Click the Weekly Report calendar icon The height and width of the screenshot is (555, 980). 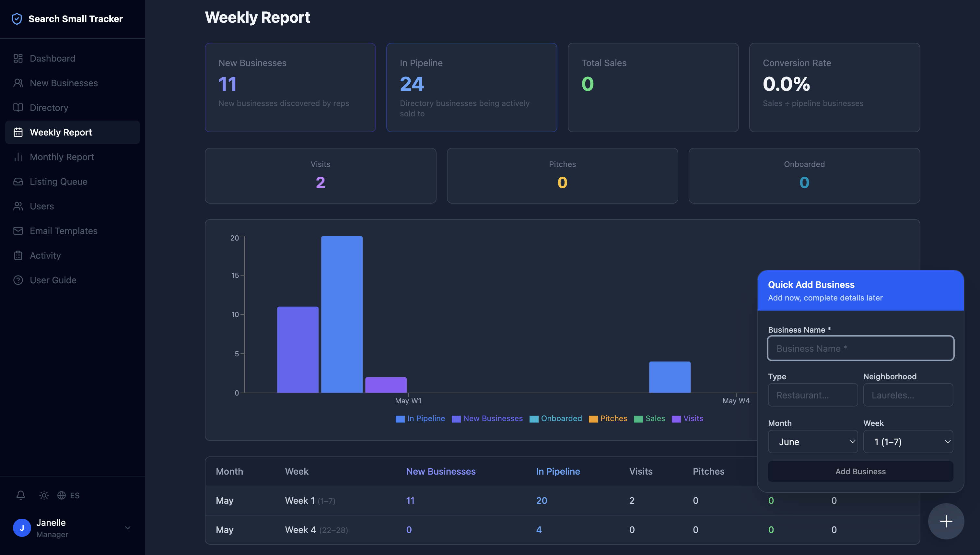(x=18, y=132)
